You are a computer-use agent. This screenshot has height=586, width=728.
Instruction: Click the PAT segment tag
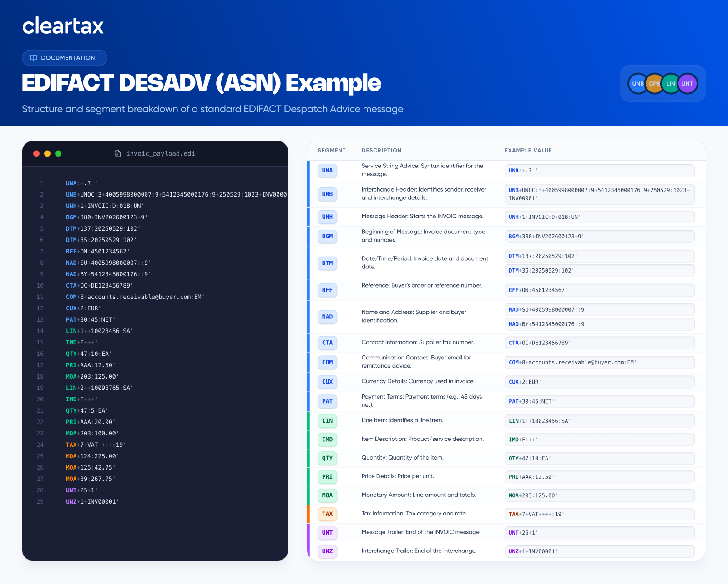click(x=328, y=402)
